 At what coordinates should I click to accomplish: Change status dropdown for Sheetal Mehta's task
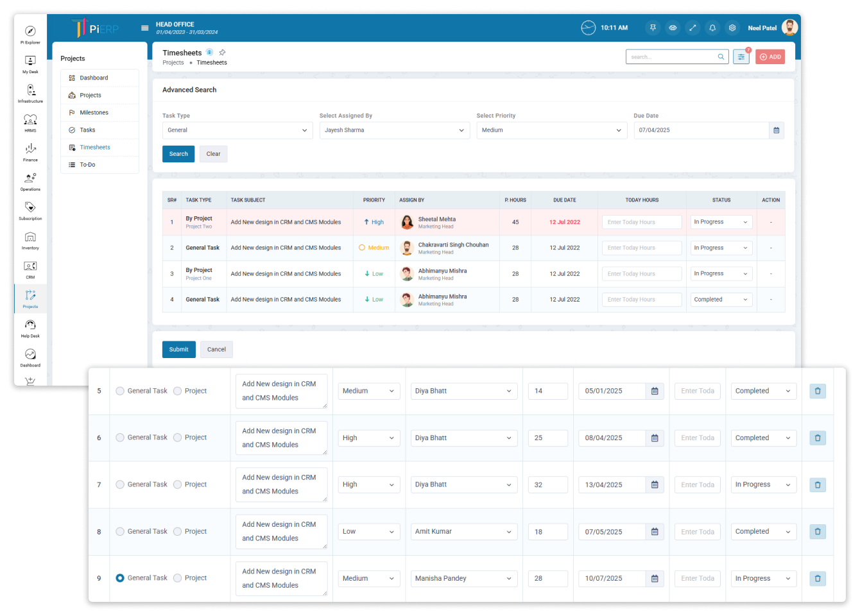(x=721, y=221)
